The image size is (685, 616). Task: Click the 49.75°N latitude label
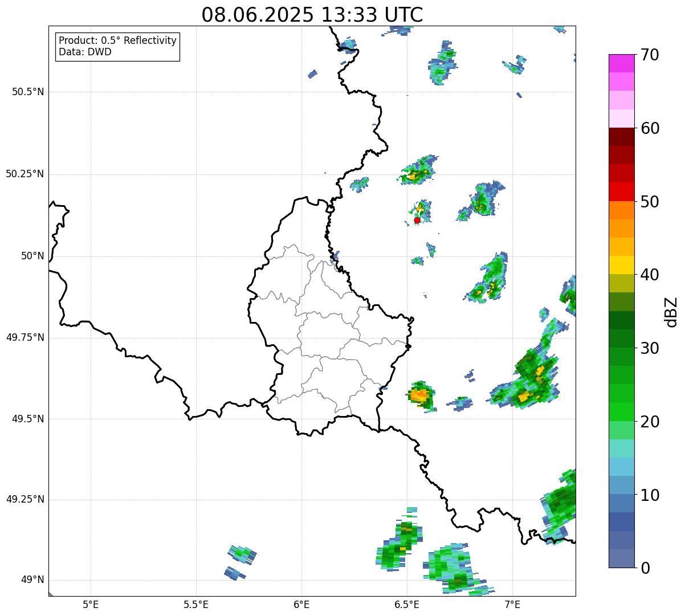pyautogui.click(x=25, y=337)
